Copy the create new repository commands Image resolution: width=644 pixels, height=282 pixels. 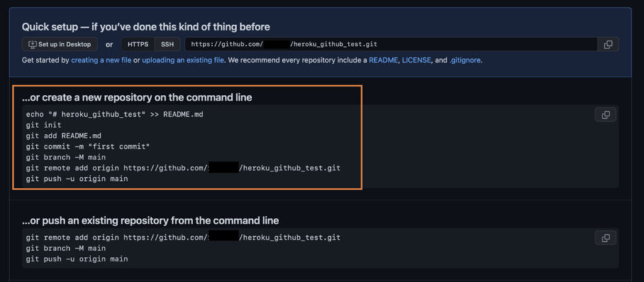(x=606, y=115)
